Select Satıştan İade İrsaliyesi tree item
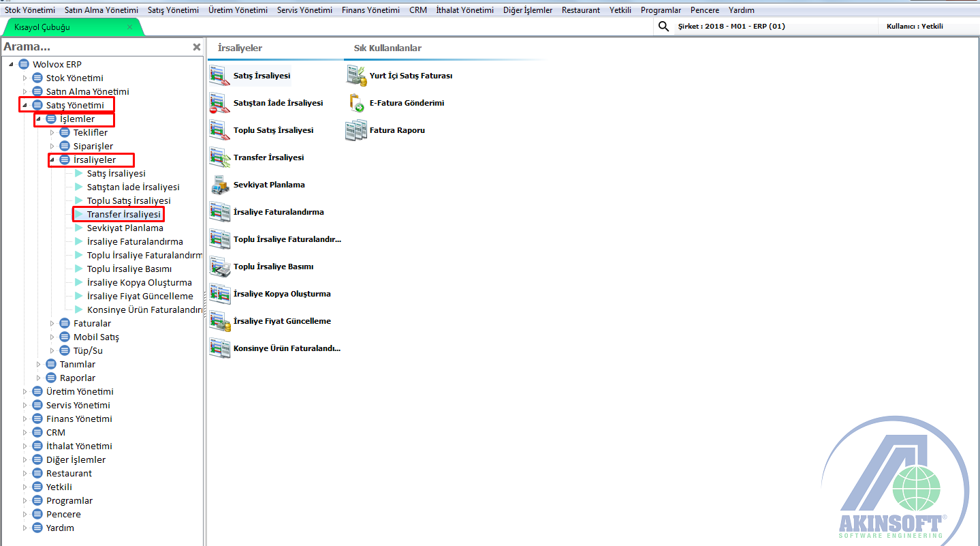Viewport: 980px width, 546px height. click(133, 187)
